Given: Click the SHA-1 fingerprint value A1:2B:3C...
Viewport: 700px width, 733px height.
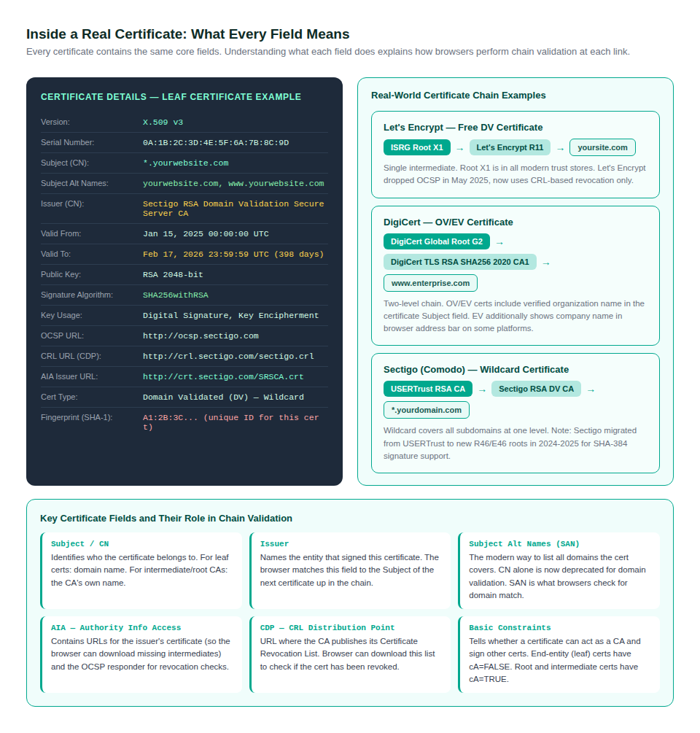Looking at the screenshot, I should (x=231, y=422).
